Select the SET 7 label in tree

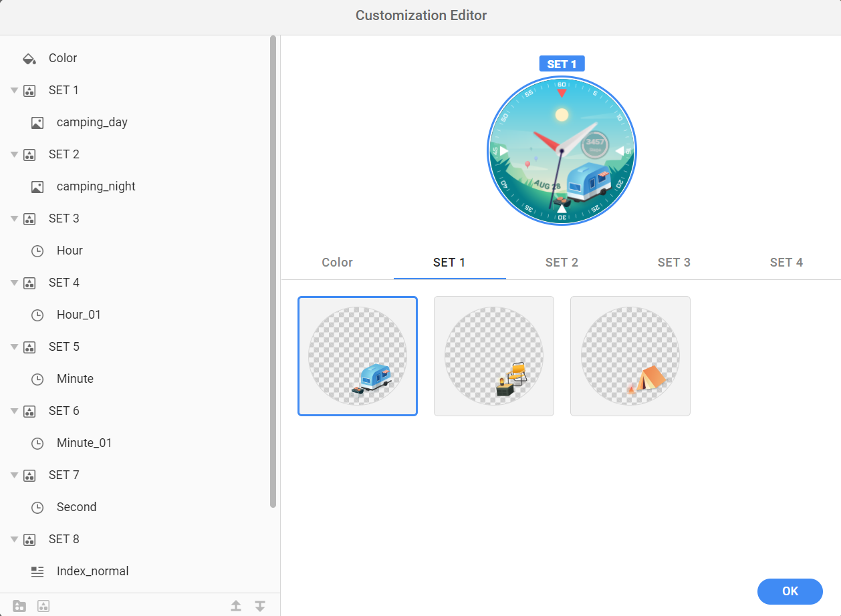[x=64, y=475]
